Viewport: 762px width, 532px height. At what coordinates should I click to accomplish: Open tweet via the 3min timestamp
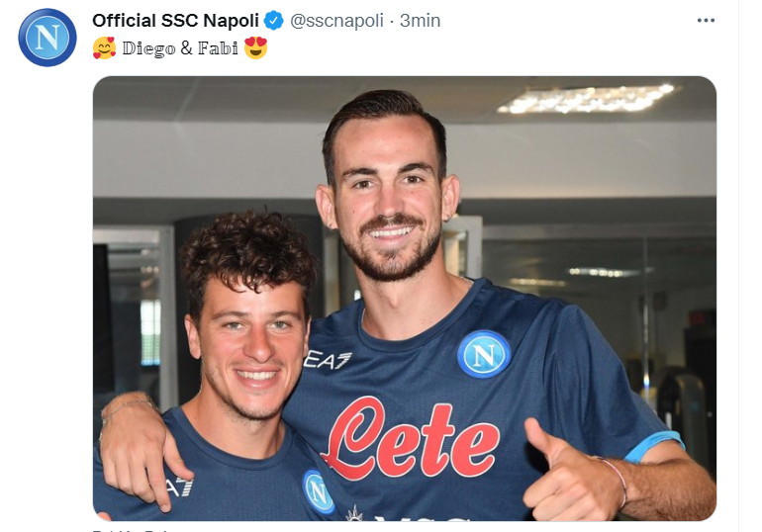tap(420, 21)
